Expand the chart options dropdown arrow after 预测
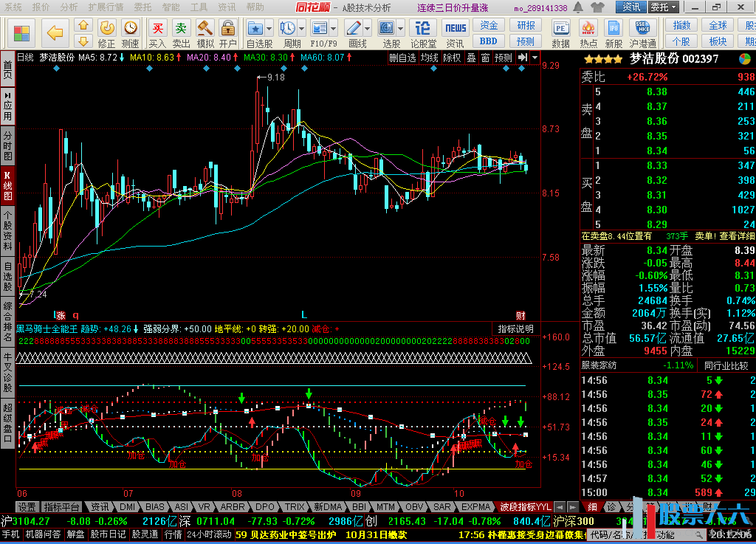 coord(535,58)
